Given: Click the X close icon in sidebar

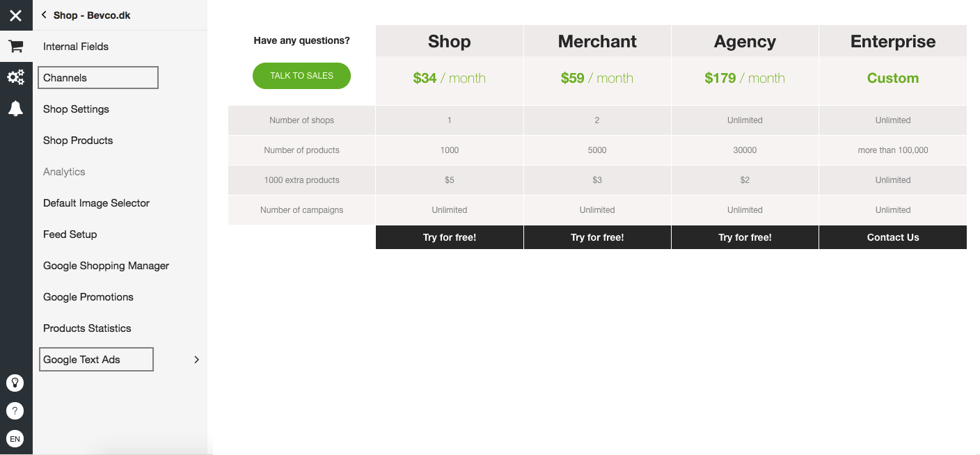Looking at the screenshot, I should (x=15, y=15).
